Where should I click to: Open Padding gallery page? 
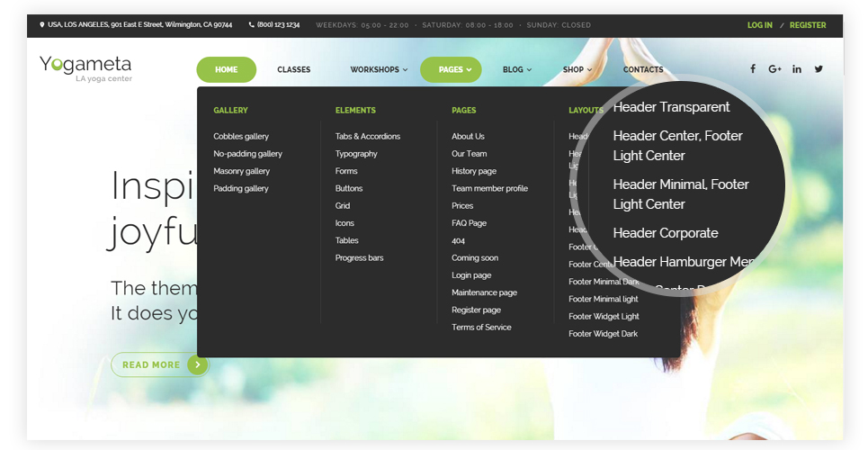(x=241, y=188)
